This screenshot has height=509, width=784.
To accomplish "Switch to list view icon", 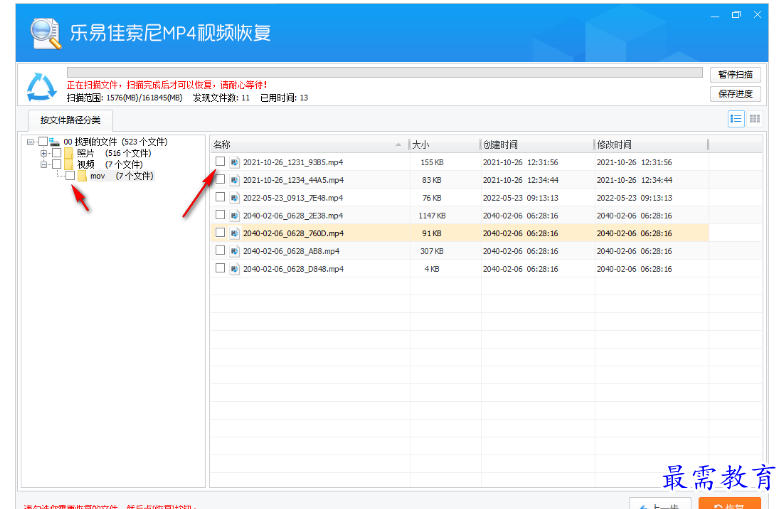I will pos(736,119).
